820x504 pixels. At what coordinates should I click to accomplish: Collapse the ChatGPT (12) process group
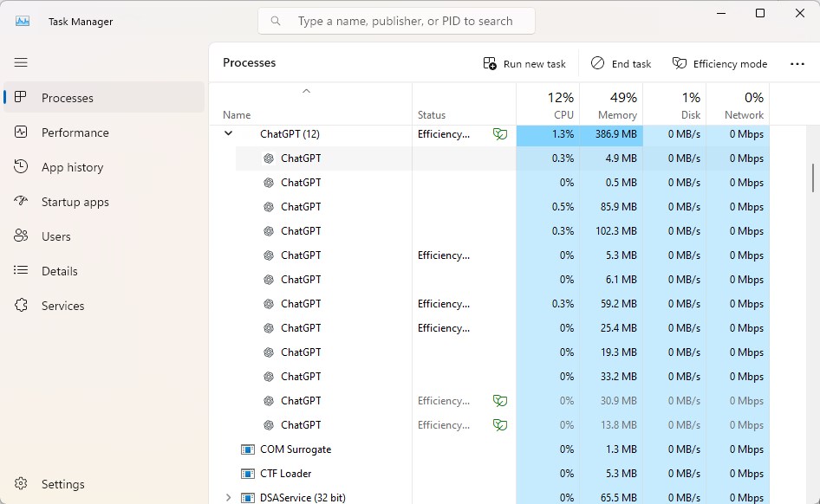229,134
